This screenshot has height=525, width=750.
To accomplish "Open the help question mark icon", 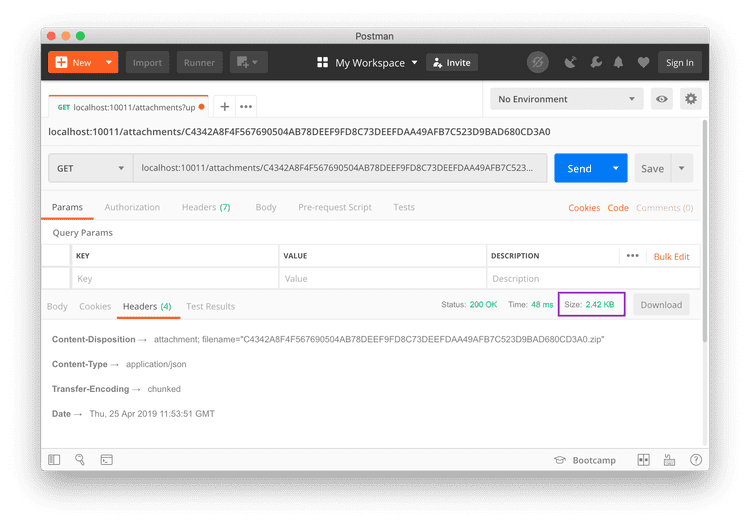I will (695, 460).
